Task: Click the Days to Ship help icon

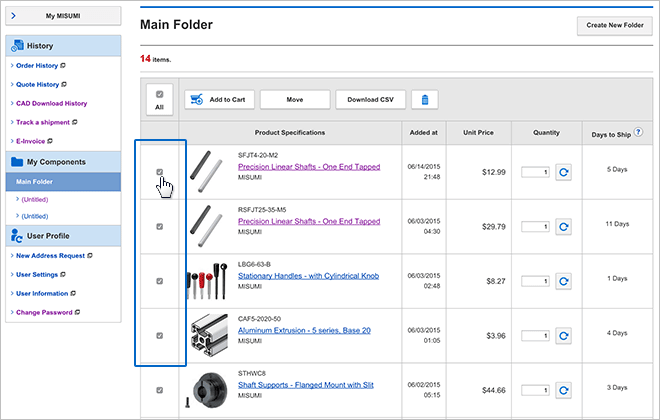Action: pos(638,132)
